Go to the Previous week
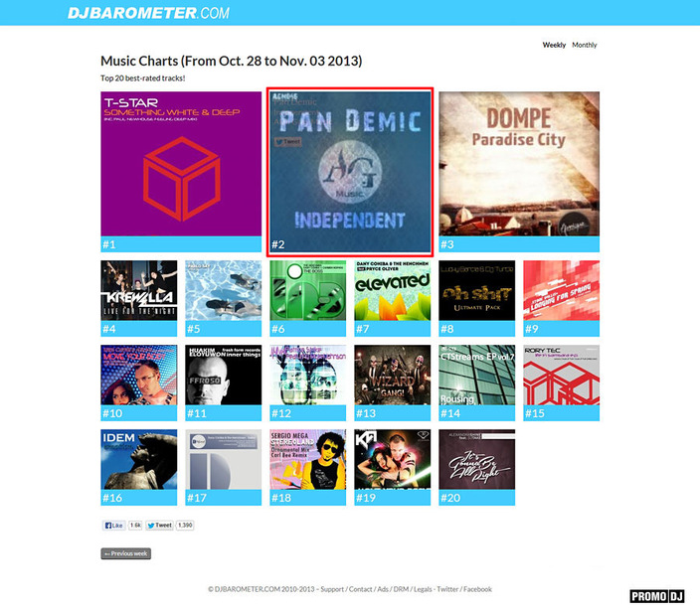 (x=126, y=553)
